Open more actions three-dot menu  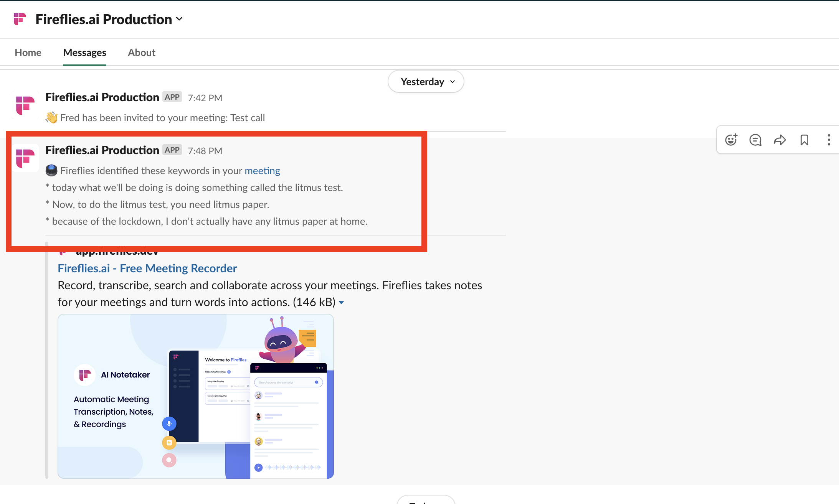pos(829,140)
